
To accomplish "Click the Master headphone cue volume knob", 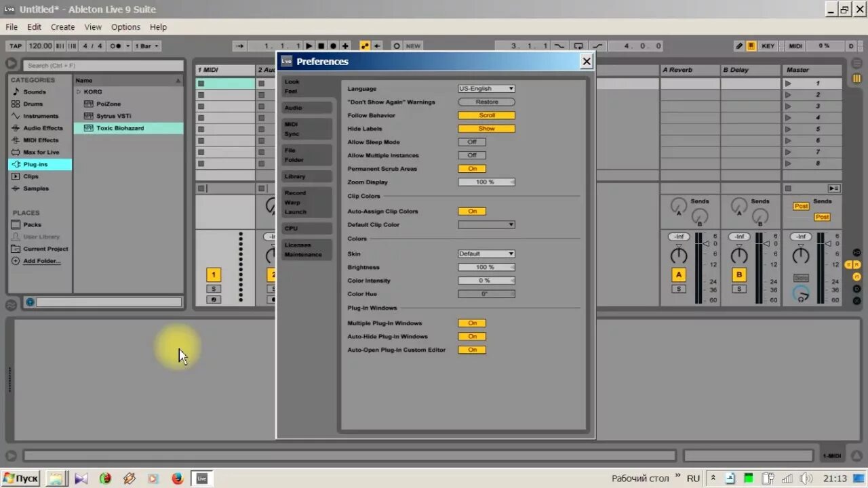I will click(801, 293).
